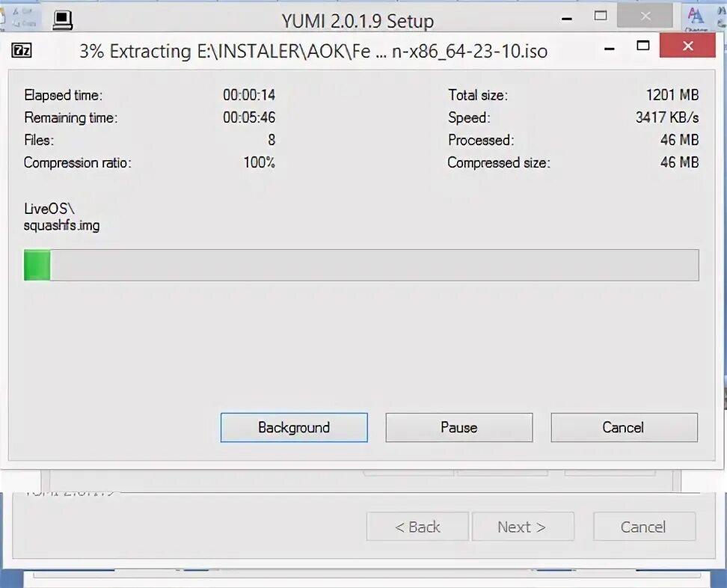Close the 7z extraction window
Screen dimensions: 727x588
pyautogui.click(x=687, y=46)
